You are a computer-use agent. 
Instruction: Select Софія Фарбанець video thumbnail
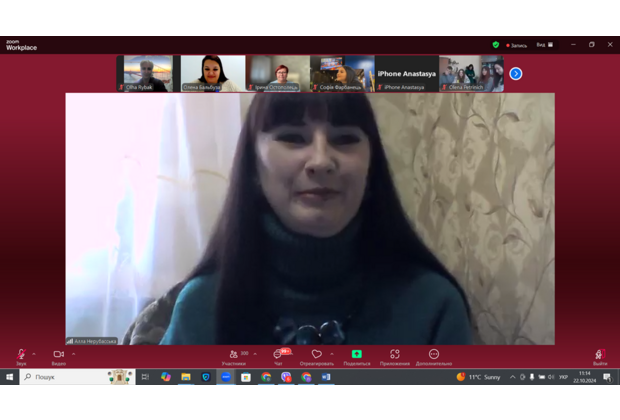[342, 74]
